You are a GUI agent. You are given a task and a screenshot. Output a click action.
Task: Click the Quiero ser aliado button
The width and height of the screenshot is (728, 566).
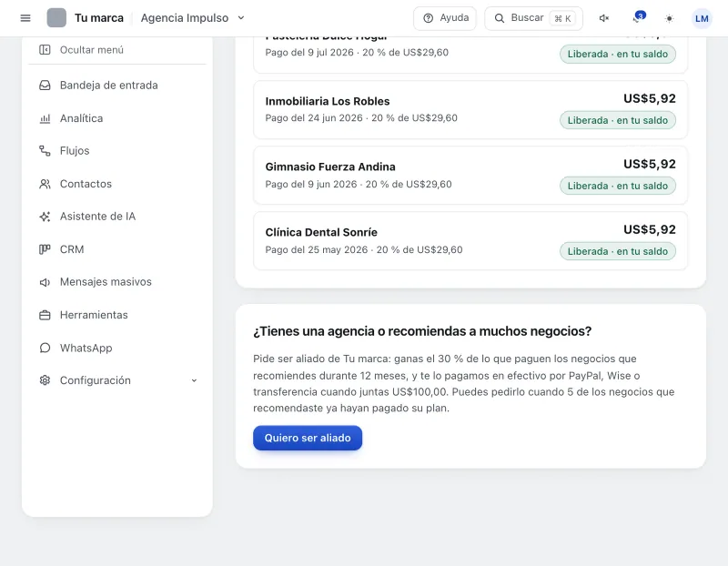coord(308,438)
